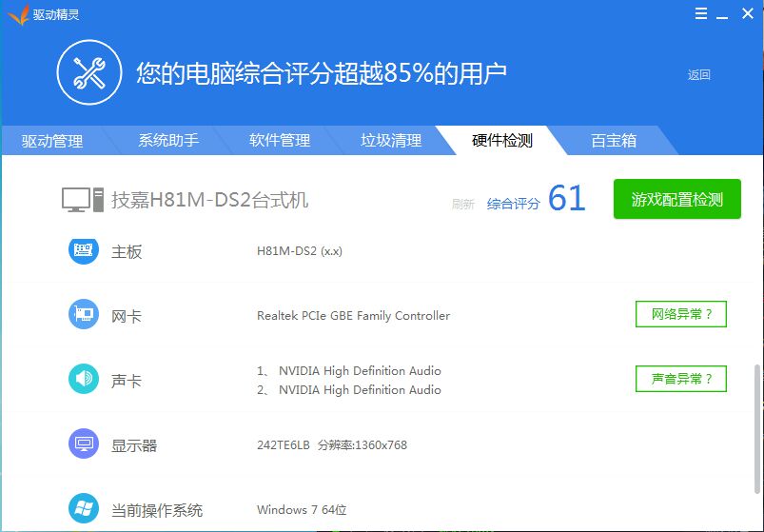Click the vertical scrollbar thumb
This screenshot has width=764, height=532.
[x=757, y=430]
